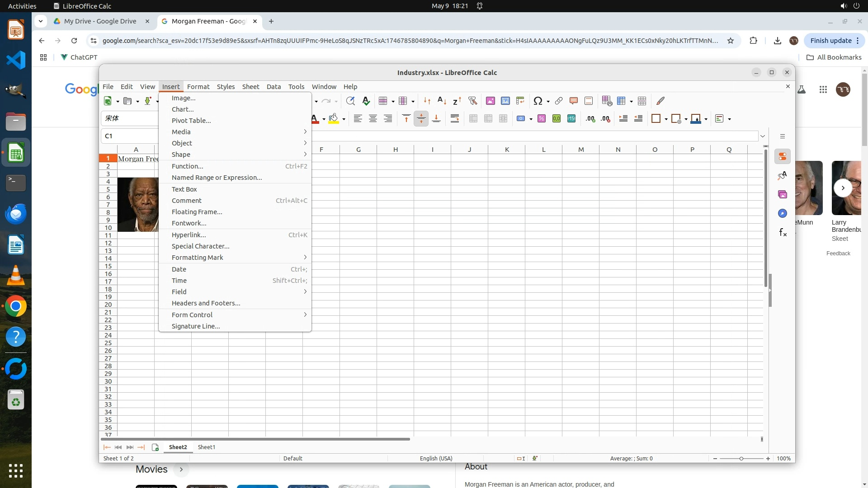Click Insert Chart toolbar icon

click(x=505, y=101)
